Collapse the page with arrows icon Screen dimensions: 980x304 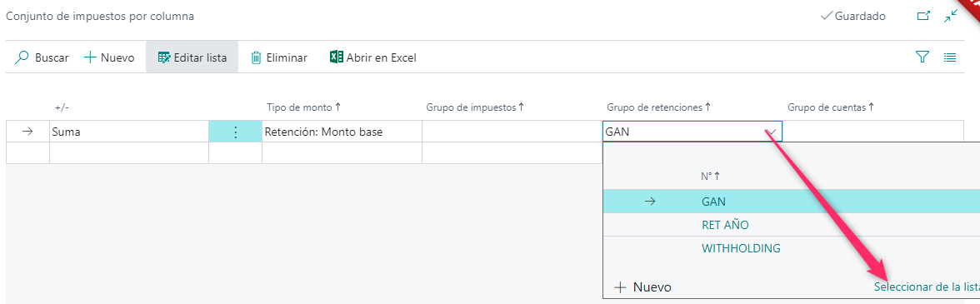(951, 16)
